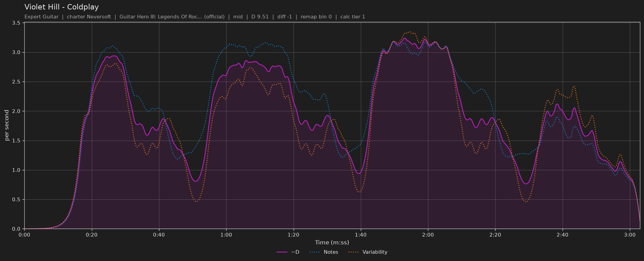Select the 'Variability' legend entry
The height and width of the screenshot is (261, 644).
368,252
